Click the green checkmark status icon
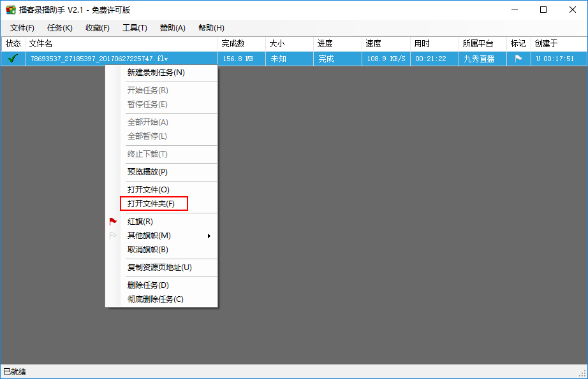Image resolution: width=588 pixels, height=379 pixels. click(12, 59)
